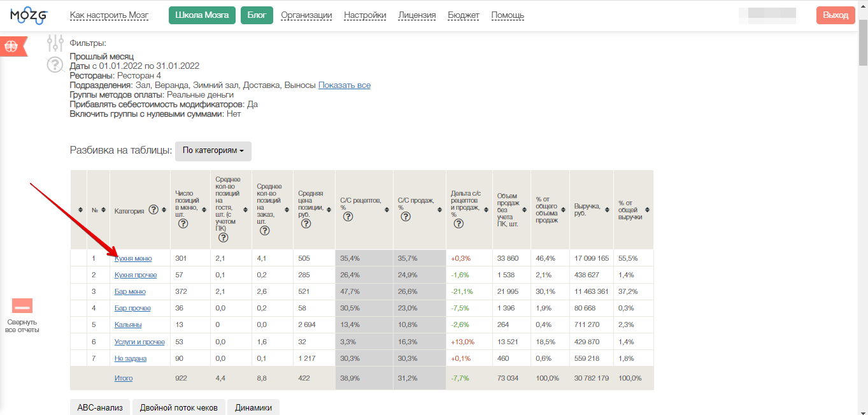Sort table by № column arrows
The width and height of the screenshot is (868, 415).
tap(103, 210)
